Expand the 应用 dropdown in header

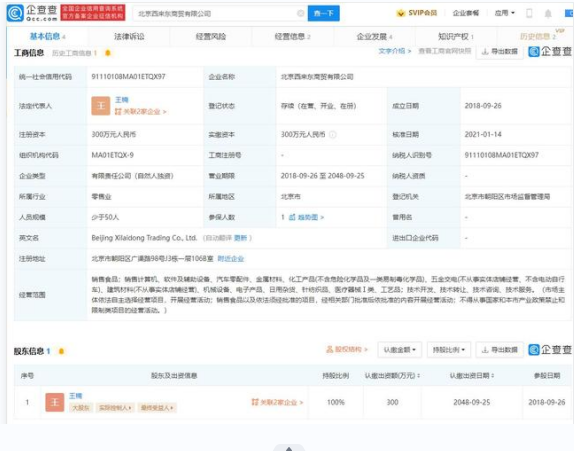click(504, 13)
